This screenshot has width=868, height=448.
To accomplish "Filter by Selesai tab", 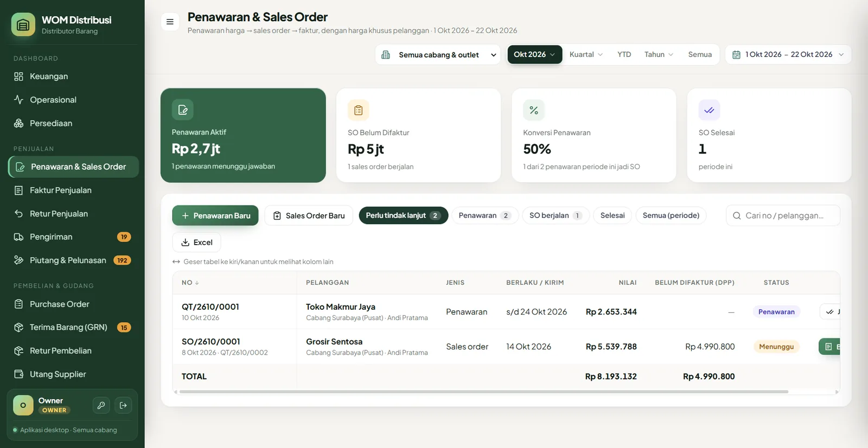I will pos(612,215).
